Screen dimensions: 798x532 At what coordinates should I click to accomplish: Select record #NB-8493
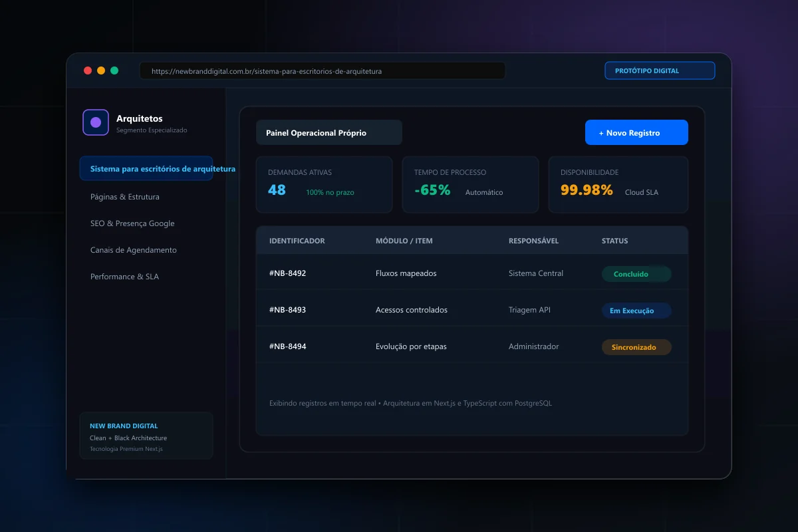point(288,310)
